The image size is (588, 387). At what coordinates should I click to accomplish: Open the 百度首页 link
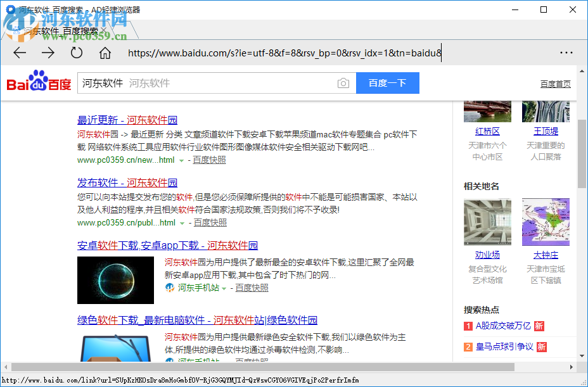pos(556,84)
